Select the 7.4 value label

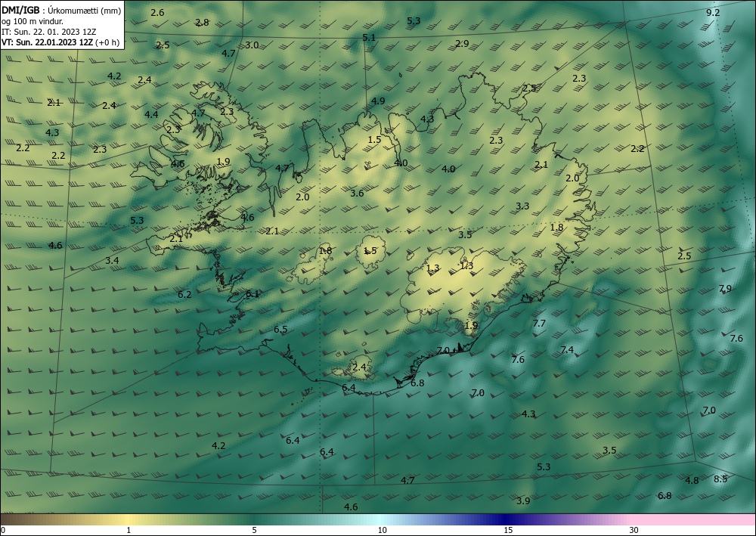click(567, 349)
